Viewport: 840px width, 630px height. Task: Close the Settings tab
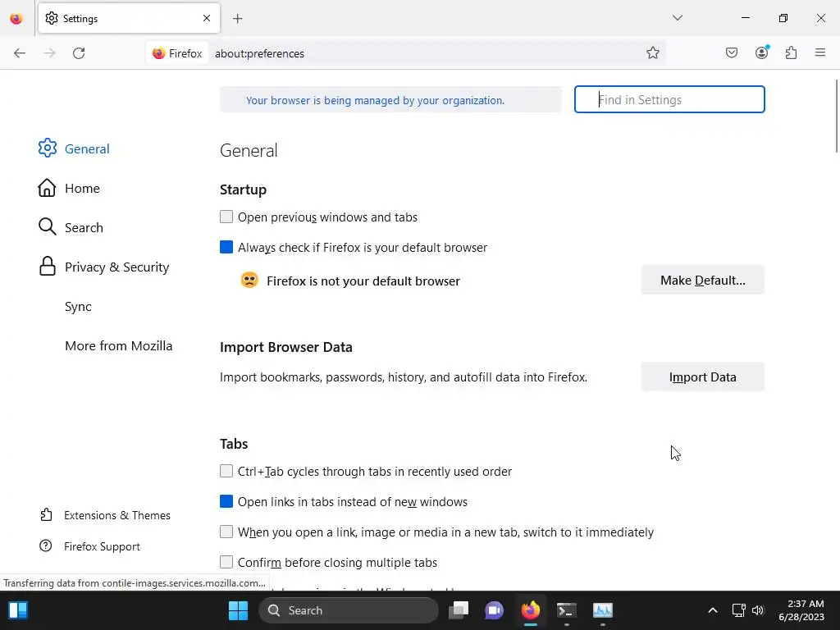207,18
